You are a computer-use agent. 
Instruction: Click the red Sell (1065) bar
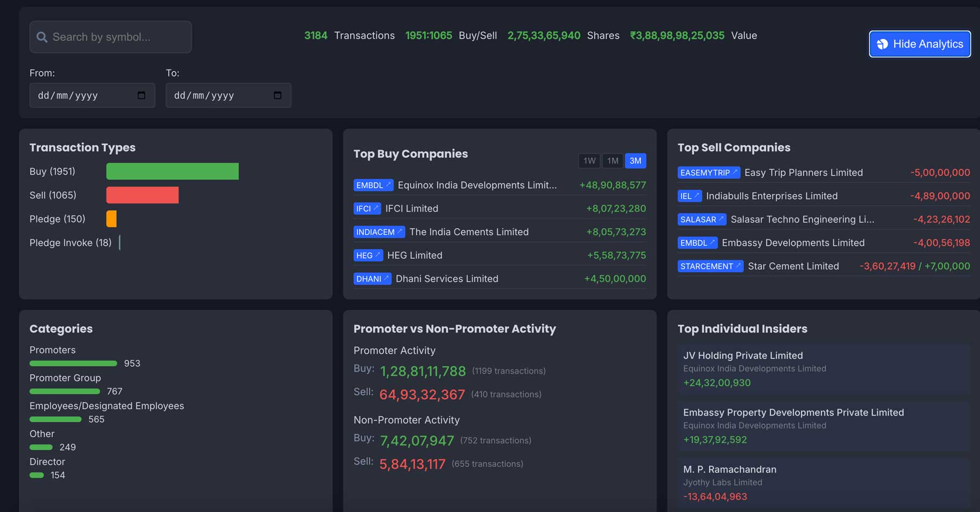click(142, 195)
